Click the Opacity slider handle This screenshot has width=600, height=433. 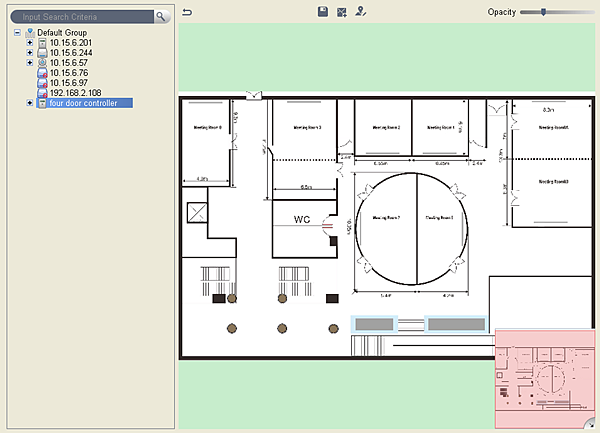point(542,11)
